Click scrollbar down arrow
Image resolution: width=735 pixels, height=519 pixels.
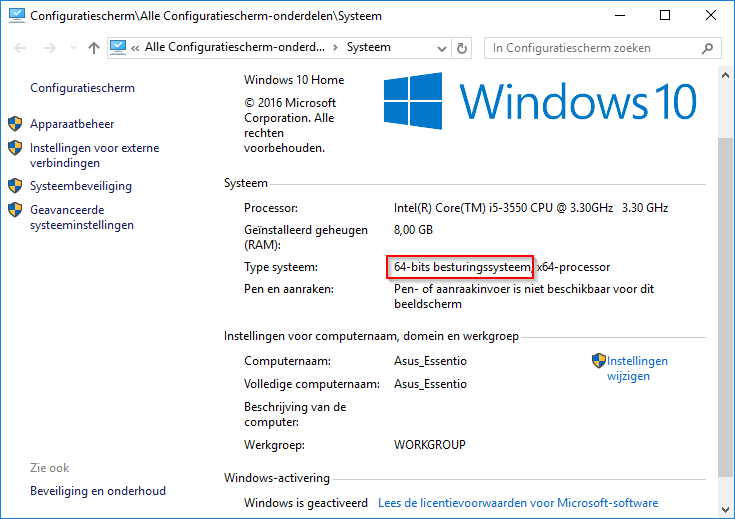725,509
